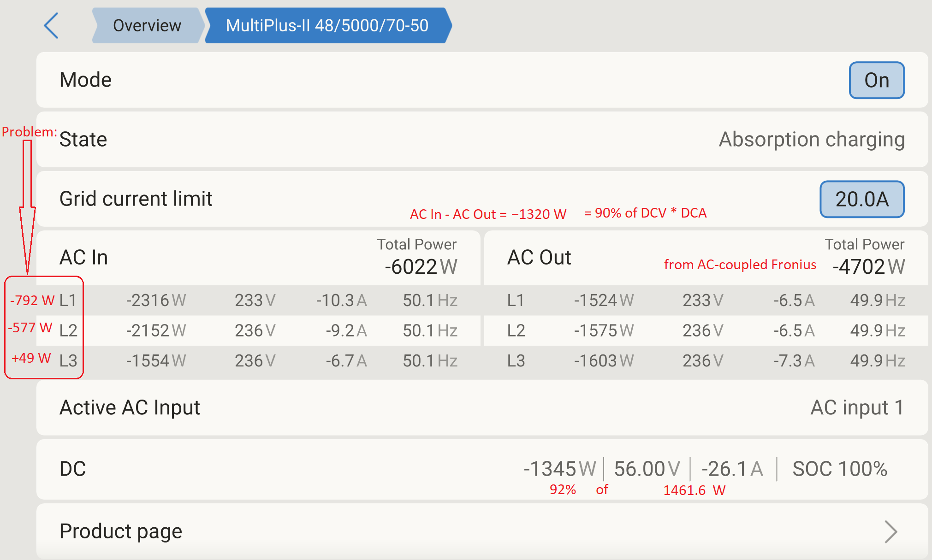Select AC In L1 voltage 233 V

click(255, 301)
